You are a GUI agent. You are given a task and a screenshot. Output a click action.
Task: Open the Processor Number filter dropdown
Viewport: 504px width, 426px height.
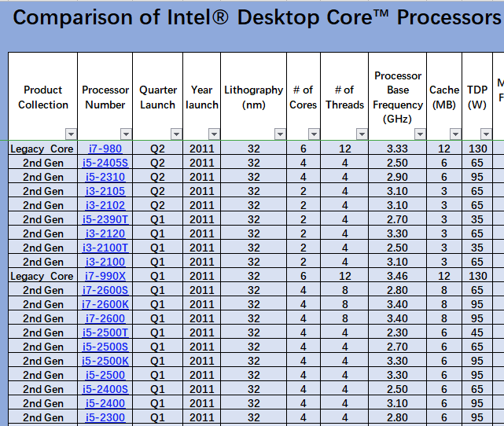tap(126, 134)
